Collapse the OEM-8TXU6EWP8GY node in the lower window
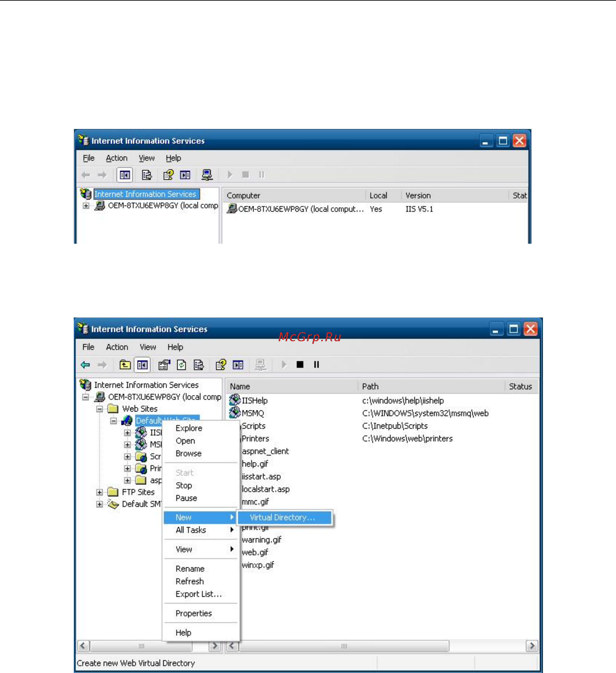 (x=86, y=397)
